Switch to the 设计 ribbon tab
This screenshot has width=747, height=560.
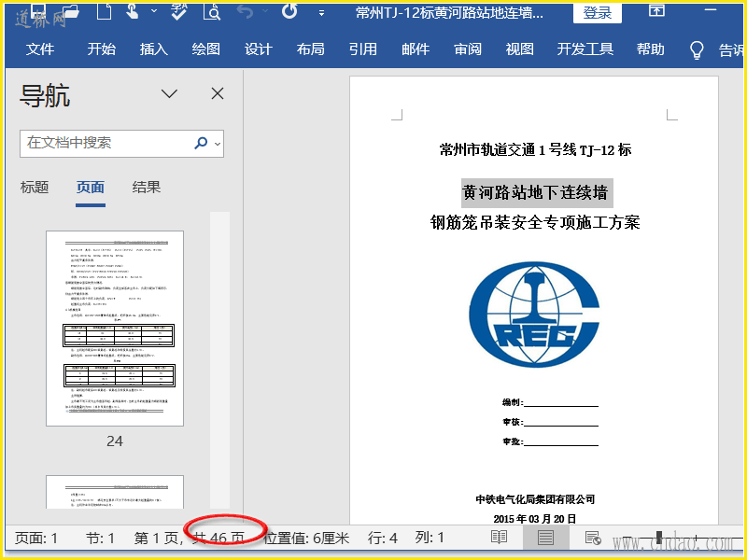click(259, 49)
